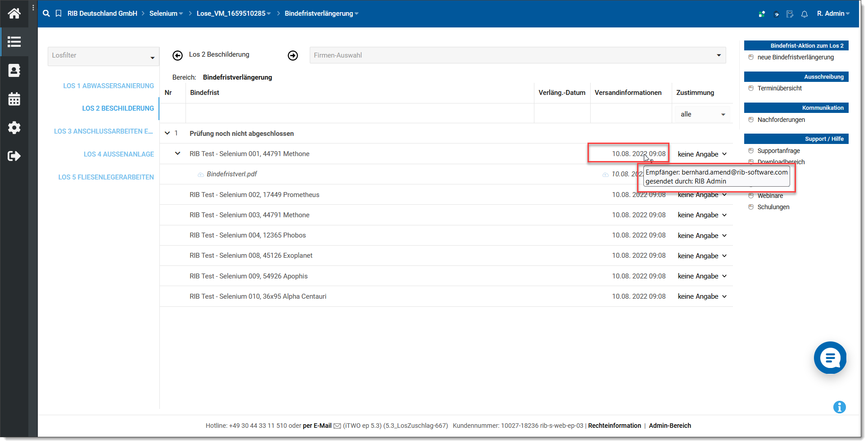Click the bookmark icon in the header

coord(59,13)
